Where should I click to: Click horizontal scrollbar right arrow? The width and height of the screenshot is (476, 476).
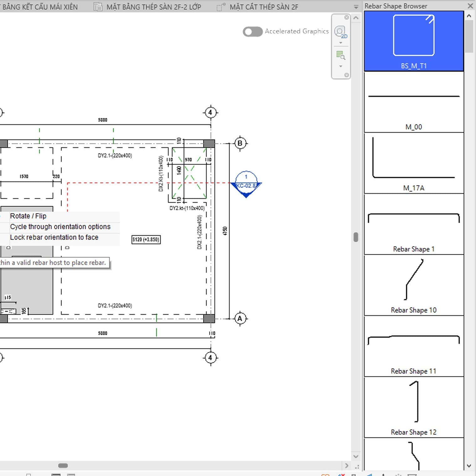346,466
